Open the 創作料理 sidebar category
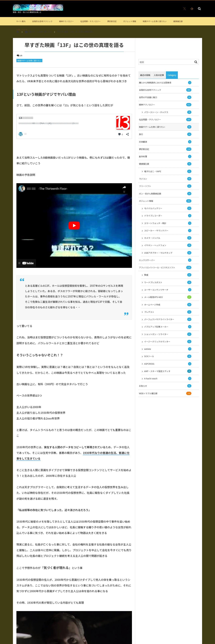The width and height of the screenshot is (215, 644). pyautogui.click(x=143, y=156)
